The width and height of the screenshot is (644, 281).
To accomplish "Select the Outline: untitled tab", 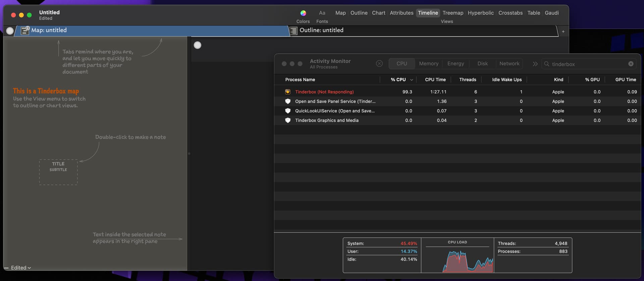I will click(423, 31).
